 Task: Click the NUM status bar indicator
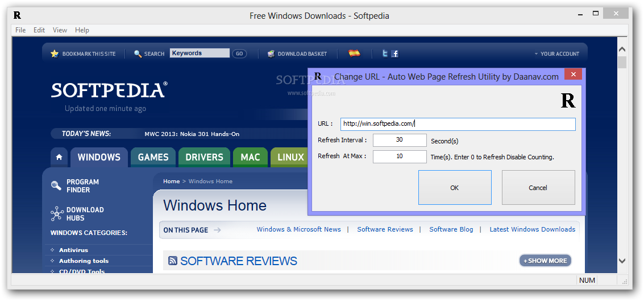tap(587, 281)
